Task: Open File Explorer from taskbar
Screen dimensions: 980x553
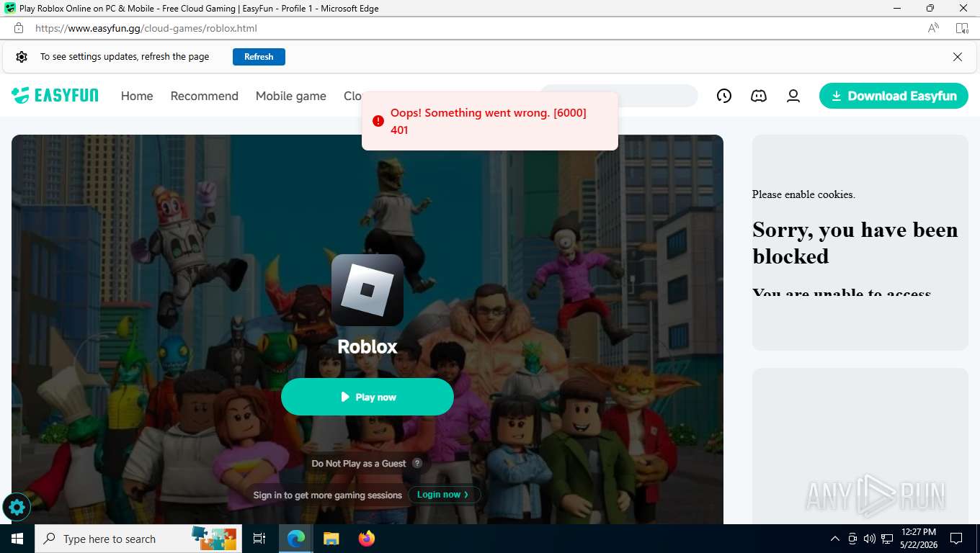Action: click(x=331, y=539)
